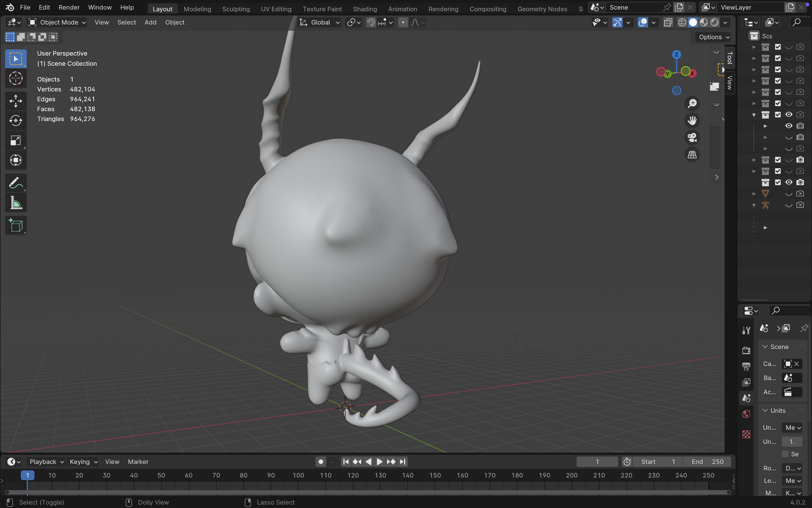
Task: Open the Render properties tab
Action: point(746,351)
